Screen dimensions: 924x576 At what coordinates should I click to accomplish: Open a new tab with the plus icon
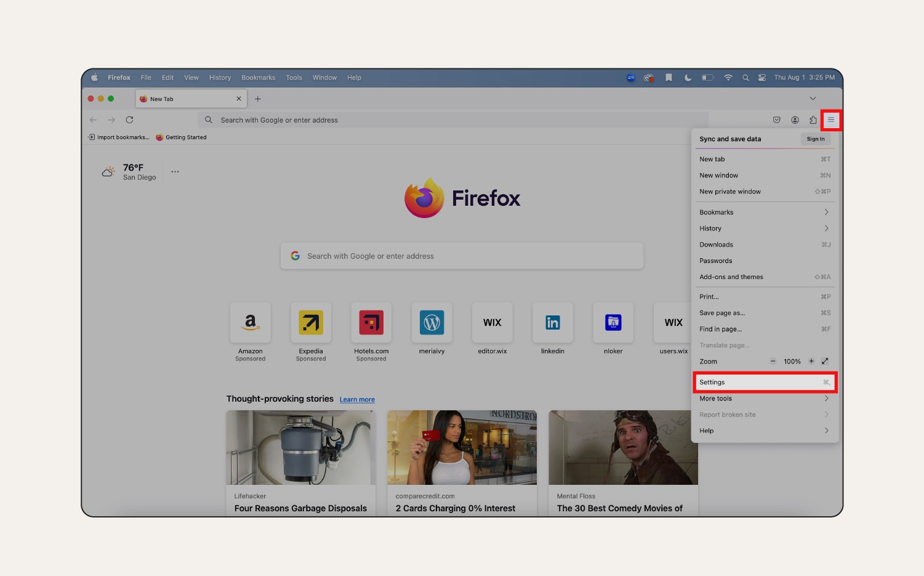pyautogui.click(x=258, y=99)
